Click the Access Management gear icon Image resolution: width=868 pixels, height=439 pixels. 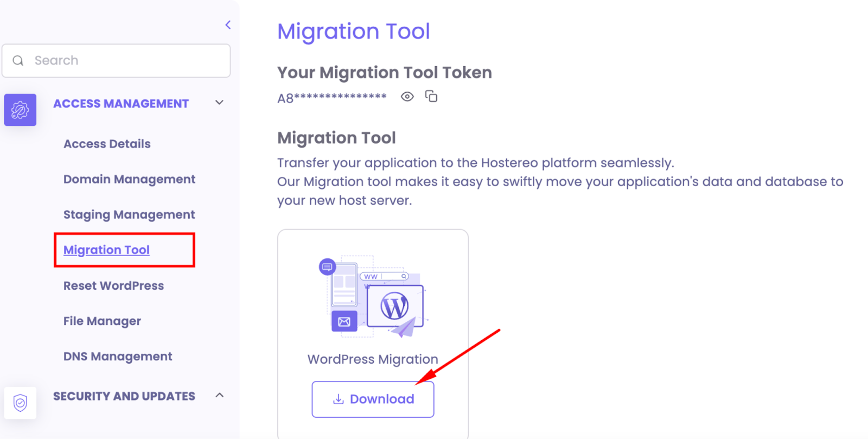click(20, 110)
